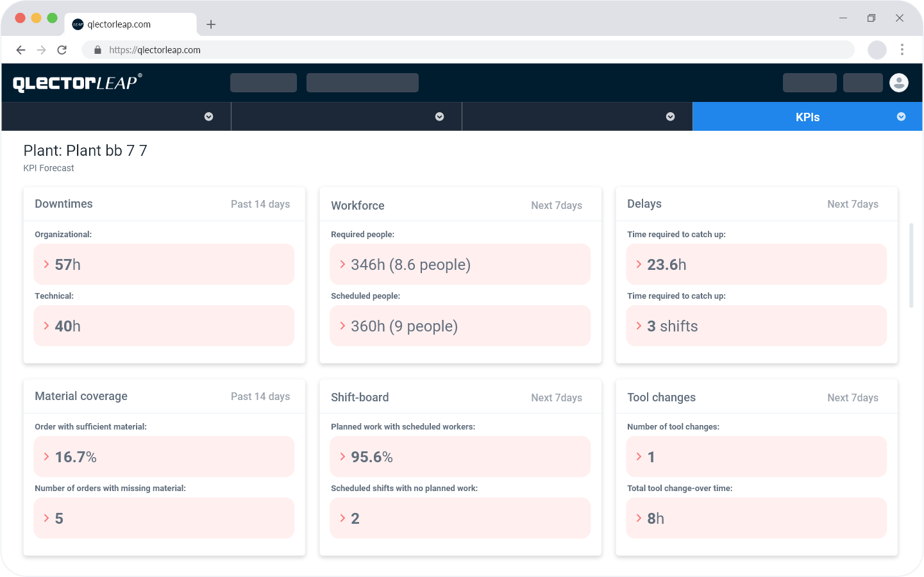Expand the 23.6h catch-up time row
The image size is (924, 577).
tap(756, 264)
